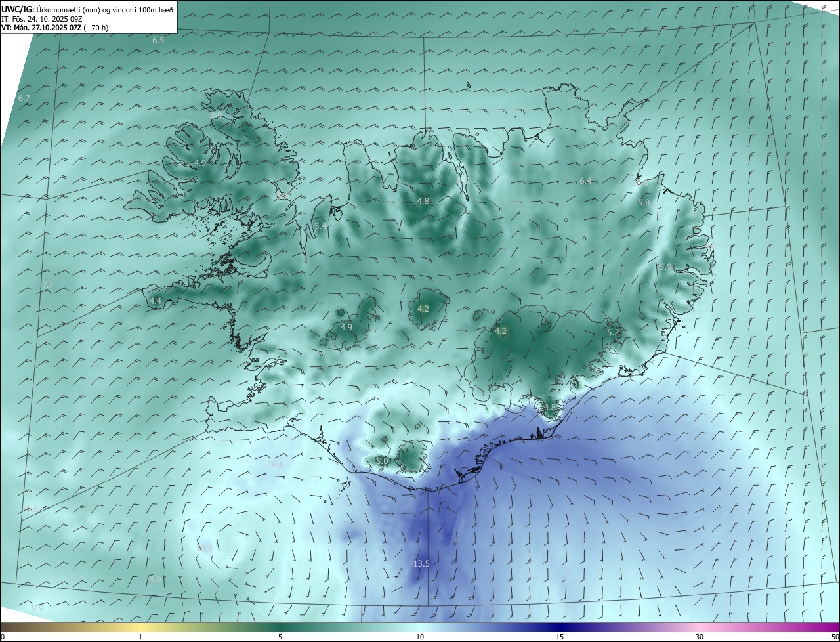
Task: Click the color scale tick label 50
Action: (835, 637)
